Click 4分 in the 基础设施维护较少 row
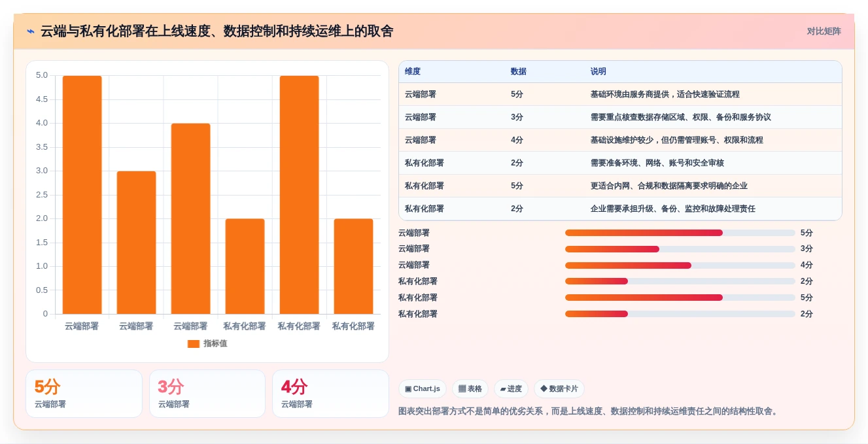The height and width of the screenshot is (444, 868). pyautogui.click(x=517, y=140)
